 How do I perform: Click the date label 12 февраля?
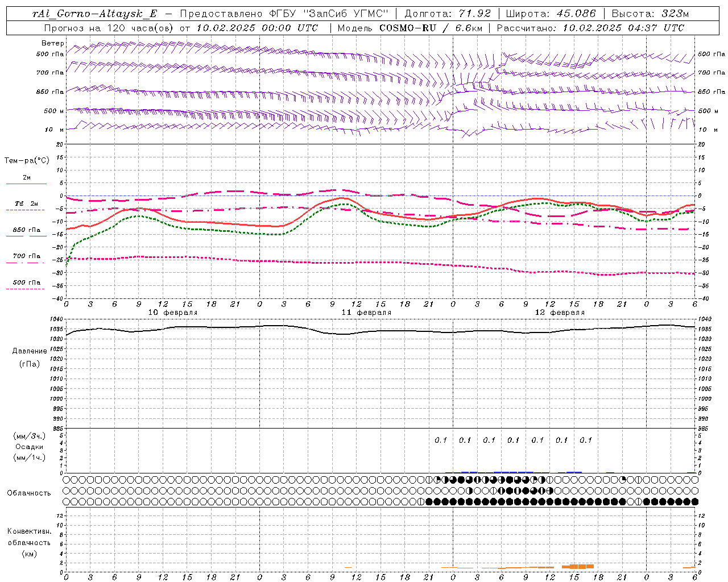560,313
